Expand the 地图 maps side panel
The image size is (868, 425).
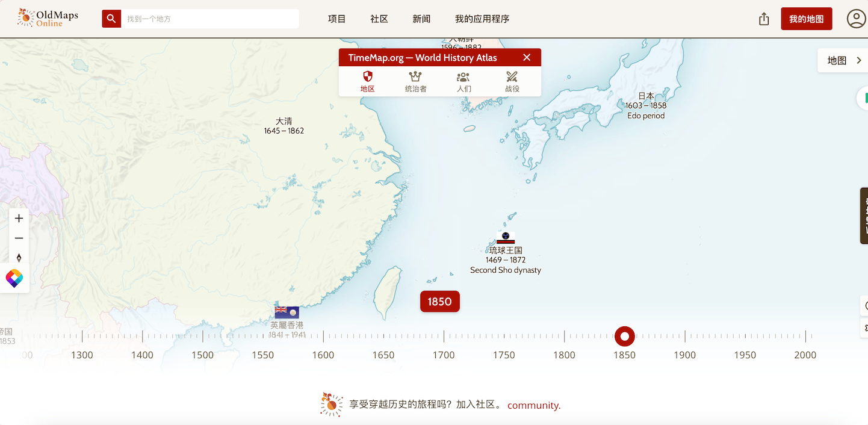[x=844, y=60]
